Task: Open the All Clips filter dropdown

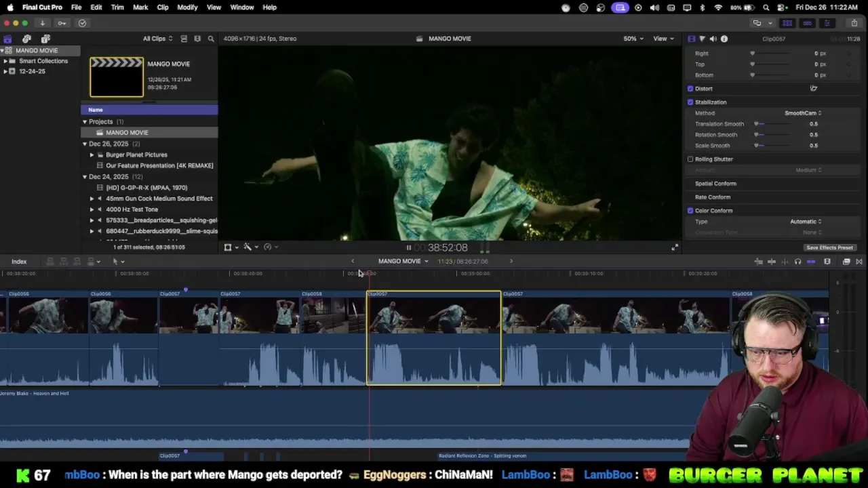Action: [158, 39]
